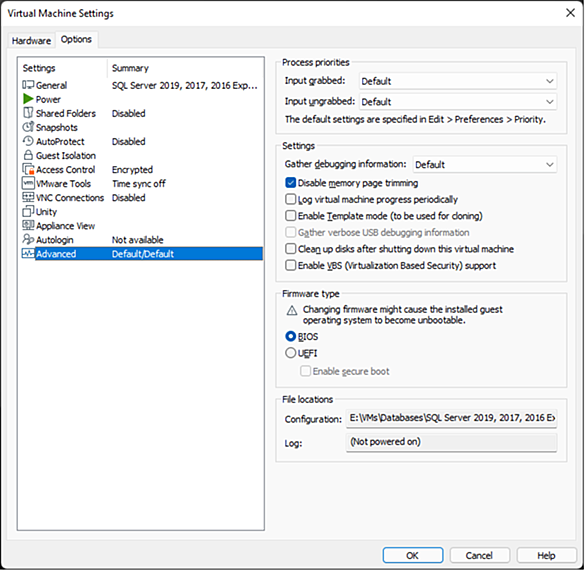The height and width of the screenshot is (574, 586).
Task: Select VNC Connections in settings list
Action: click(70, 198)
